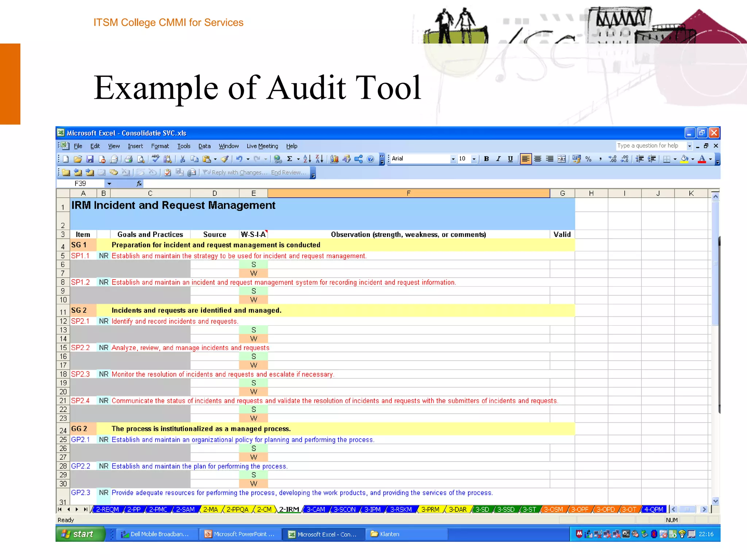Screen dimensions: 747x560
Task: Toggle center text alignment
Action: tap(538, 159)
